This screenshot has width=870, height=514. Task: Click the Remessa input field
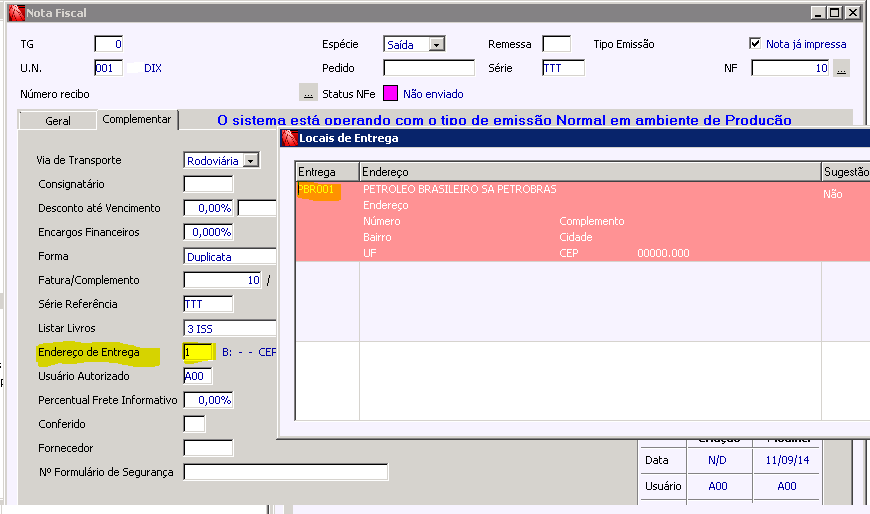(x=557, y=44)
